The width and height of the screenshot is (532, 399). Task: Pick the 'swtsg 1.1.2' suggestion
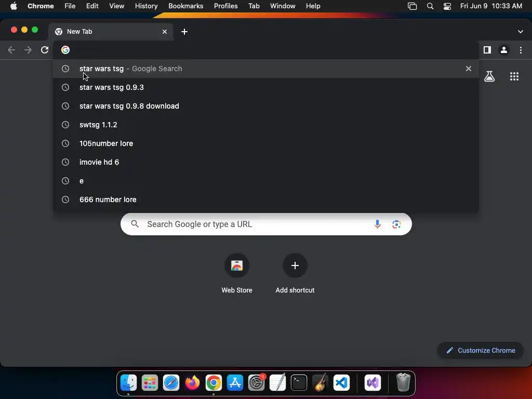pos(266,125)
